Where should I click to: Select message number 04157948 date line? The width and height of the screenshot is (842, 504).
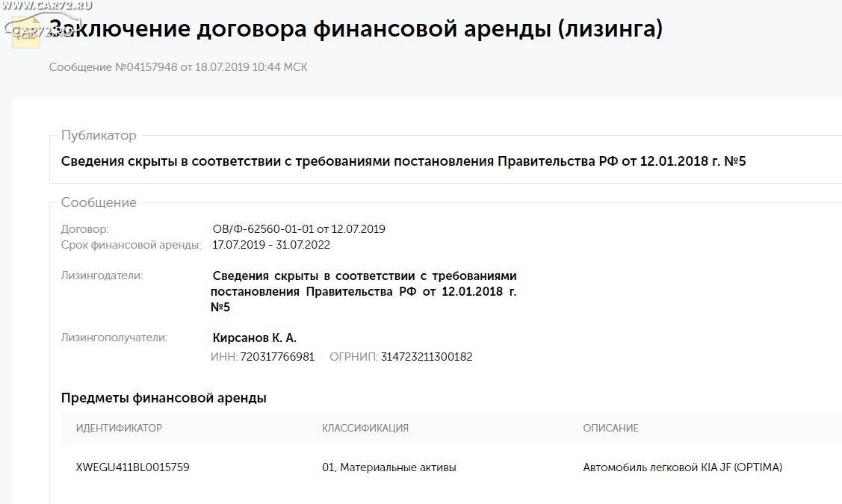pyautogui.click(x=179, y=67)
